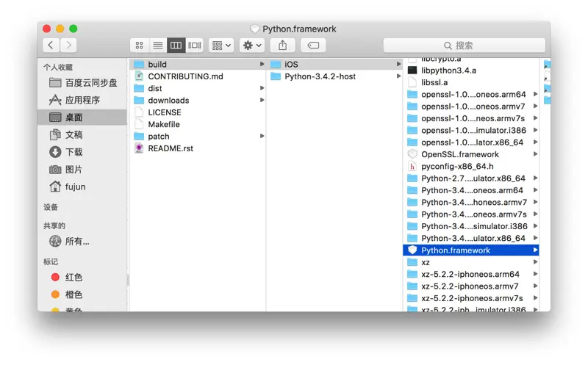Viewport: 588px width, 365px height.
Task: Select openssl-1.0....neos.armv7s folder
Action: (x=471, y=118)
